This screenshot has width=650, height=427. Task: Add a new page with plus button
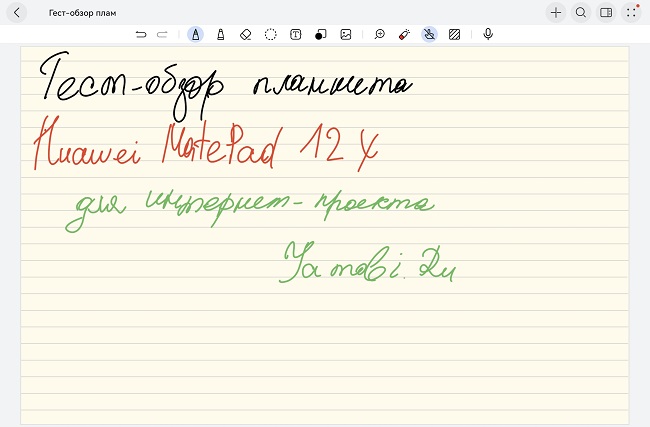[x=555, y=12]
